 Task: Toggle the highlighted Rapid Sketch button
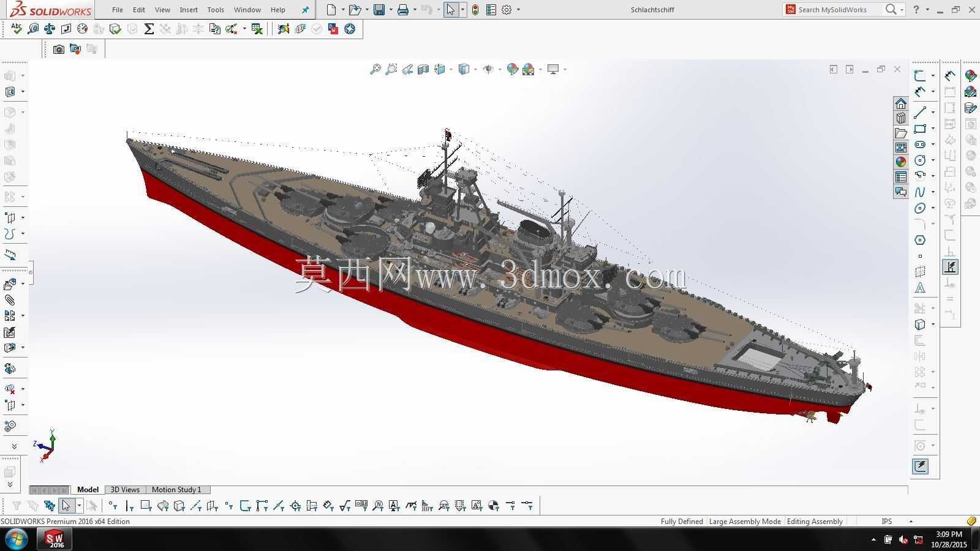click(920, 467)
